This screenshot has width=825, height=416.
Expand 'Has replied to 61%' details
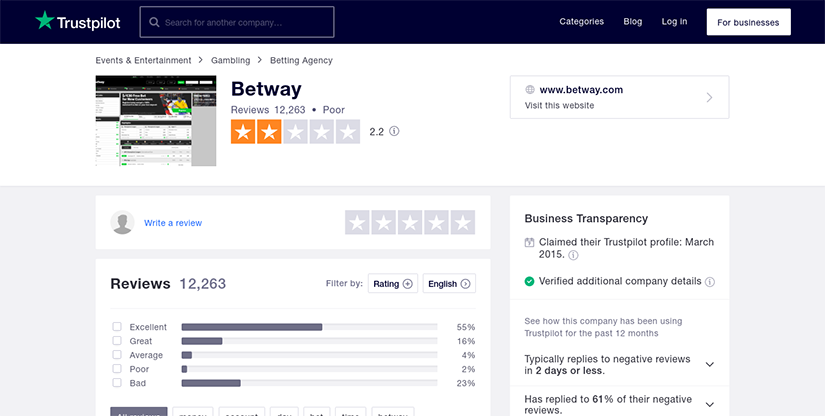[x=710, y=404]
